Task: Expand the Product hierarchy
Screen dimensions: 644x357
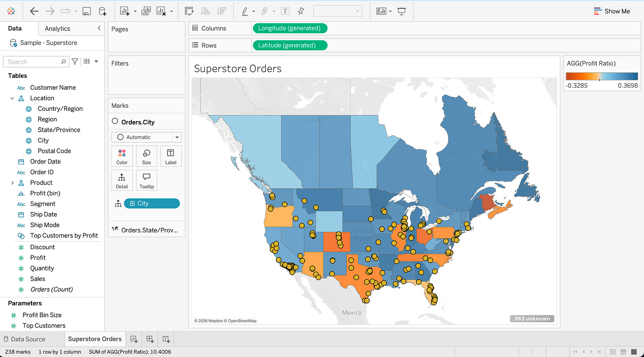Action: click(12, 183)
